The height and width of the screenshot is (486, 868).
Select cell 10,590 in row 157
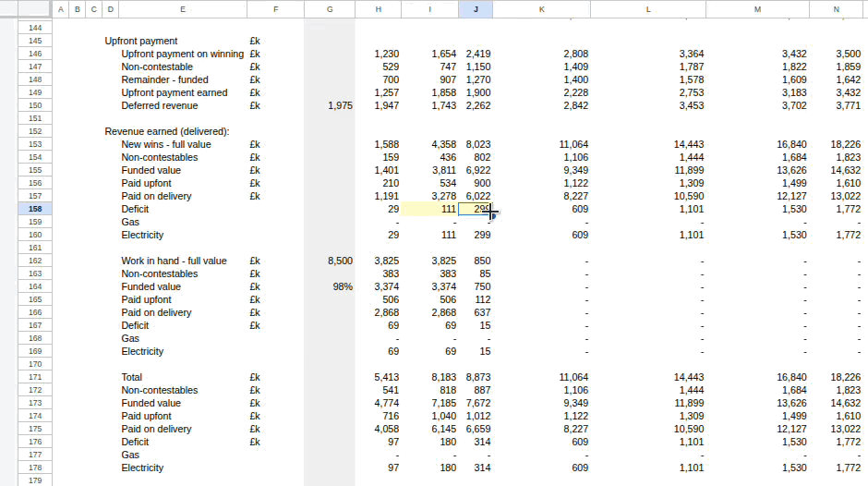[648, 196]
